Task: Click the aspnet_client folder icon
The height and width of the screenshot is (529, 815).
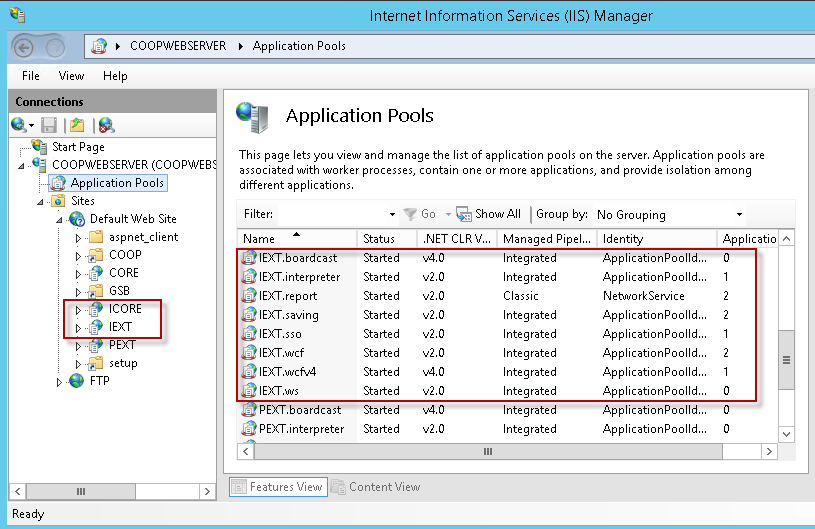Action: coord(96,237)
